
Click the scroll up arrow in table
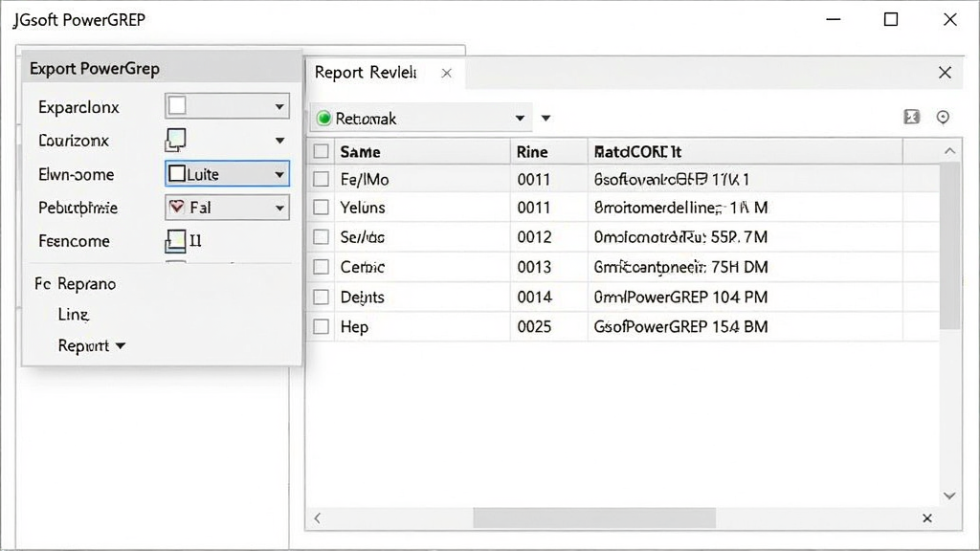(950, 151)
